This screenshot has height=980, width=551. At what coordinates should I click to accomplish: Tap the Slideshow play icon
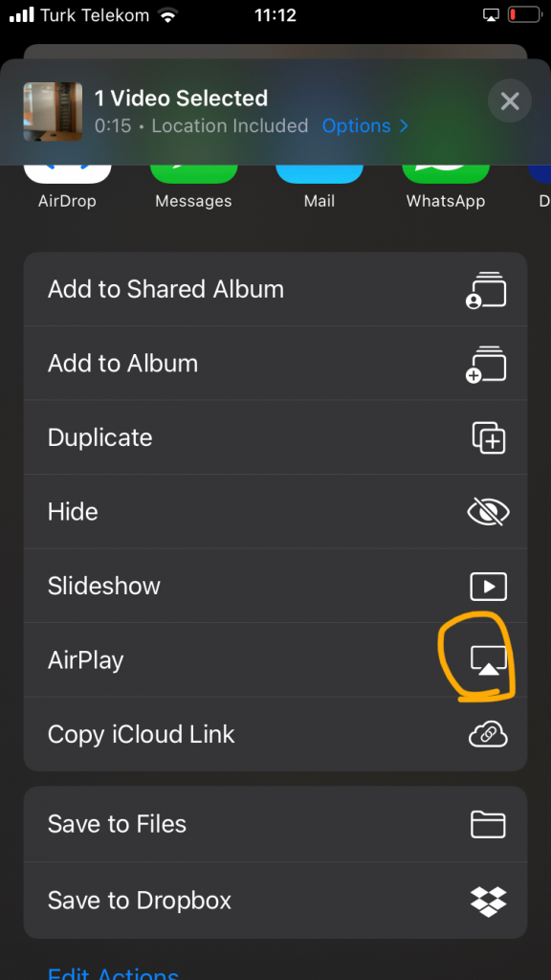coord(489,587)
